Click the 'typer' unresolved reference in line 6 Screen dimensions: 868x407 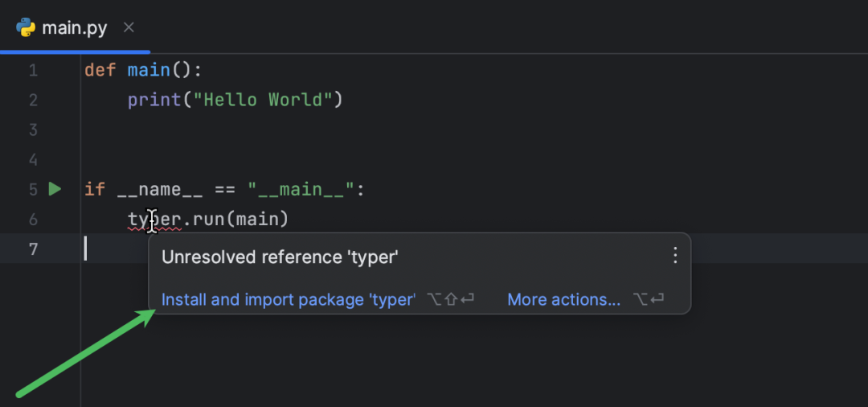click(154, 220)
